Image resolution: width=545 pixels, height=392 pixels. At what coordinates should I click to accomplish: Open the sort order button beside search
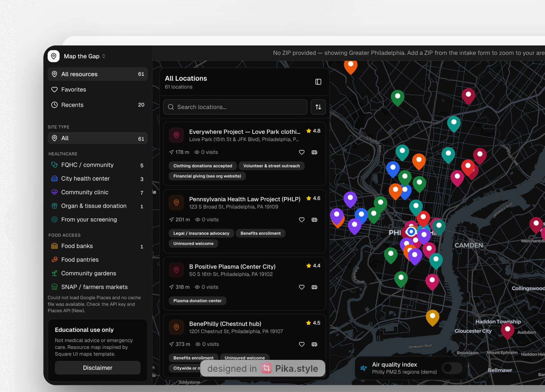(x=318, y=107)
